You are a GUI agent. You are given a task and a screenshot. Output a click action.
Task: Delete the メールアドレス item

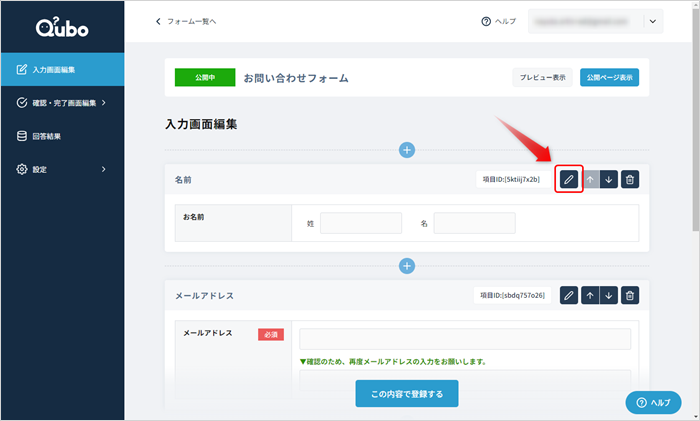[630, 295]
